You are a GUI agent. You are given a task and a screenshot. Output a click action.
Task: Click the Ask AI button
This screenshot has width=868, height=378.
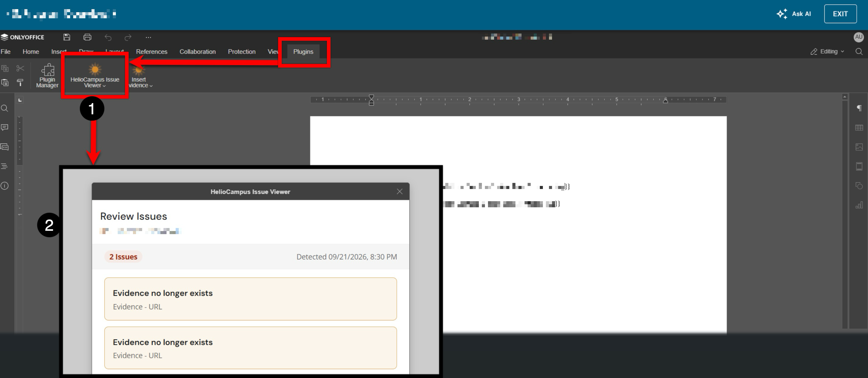(794, 14)
